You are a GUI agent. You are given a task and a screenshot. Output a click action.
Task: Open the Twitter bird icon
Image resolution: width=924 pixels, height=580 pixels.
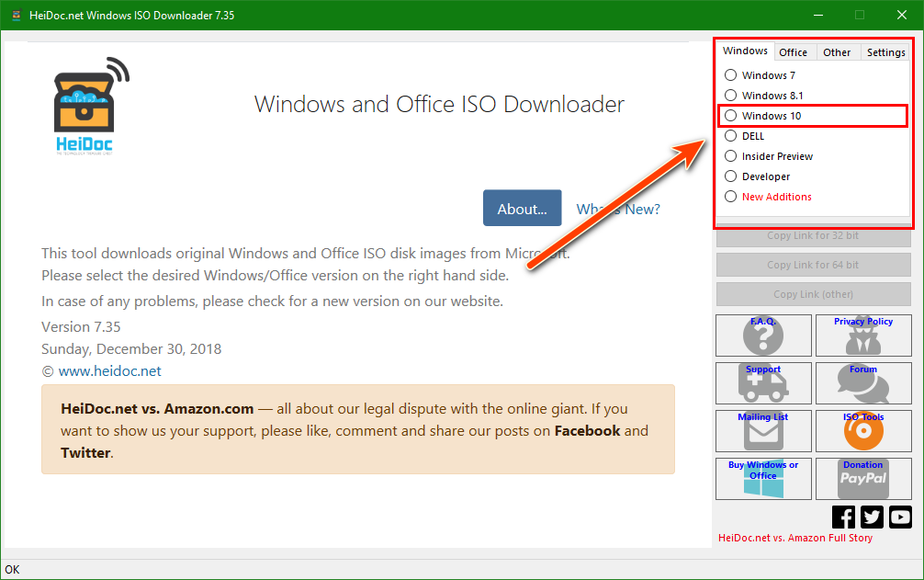(x=872, y=517)
